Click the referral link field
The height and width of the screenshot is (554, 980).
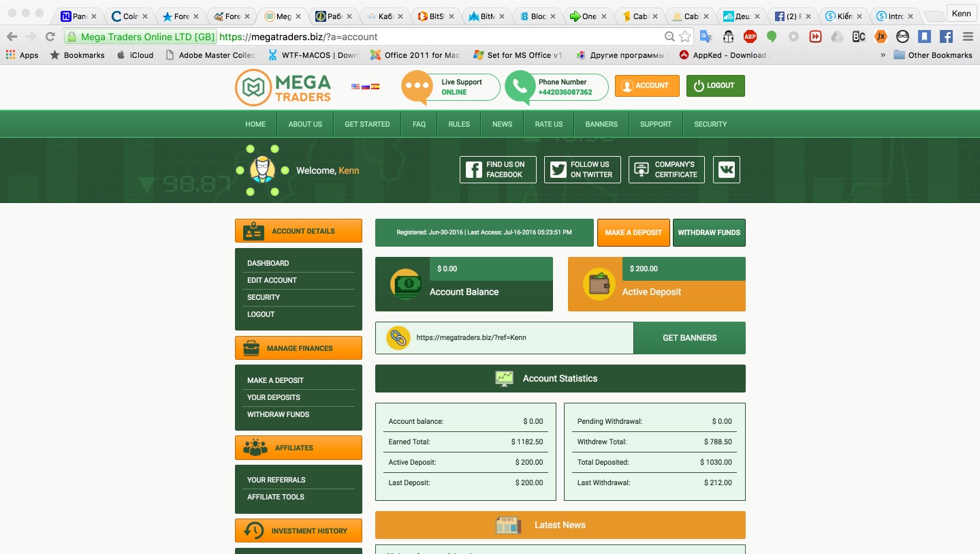(505, 338)
